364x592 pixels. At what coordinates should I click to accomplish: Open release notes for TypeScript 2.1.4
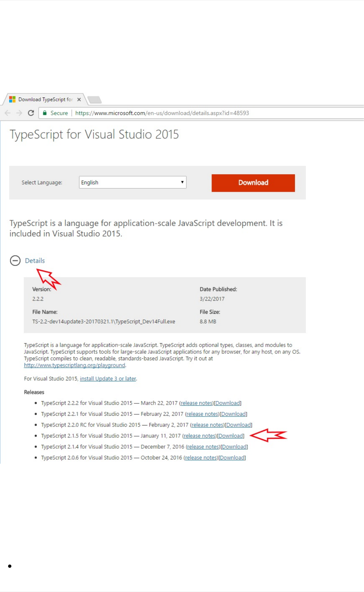point(203,447)
